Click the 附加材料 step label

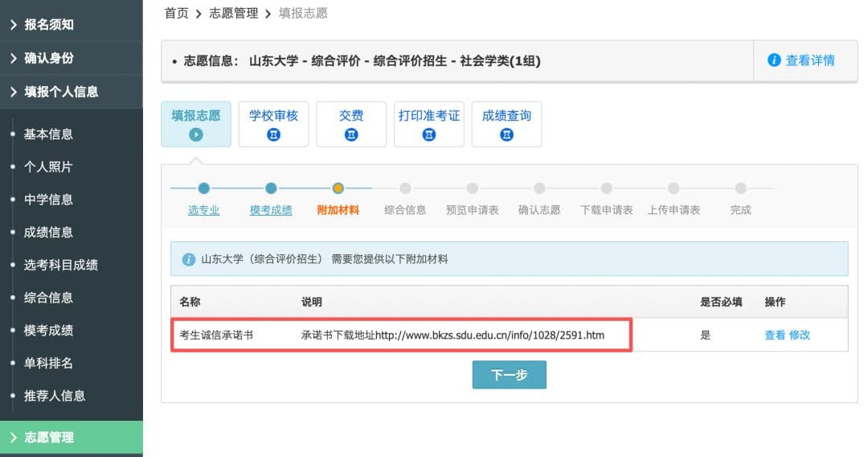338,210
